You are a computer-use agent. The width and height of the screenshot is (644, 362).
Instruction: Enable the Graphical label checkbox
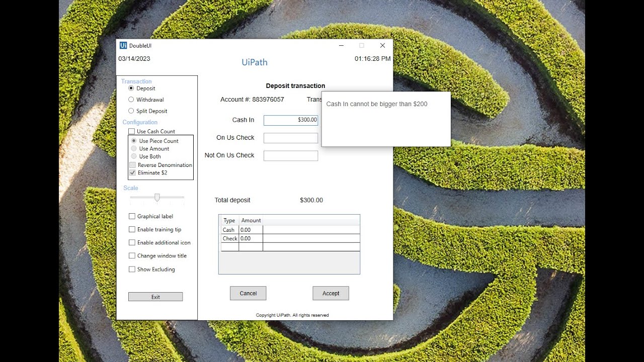click(132, 217)
